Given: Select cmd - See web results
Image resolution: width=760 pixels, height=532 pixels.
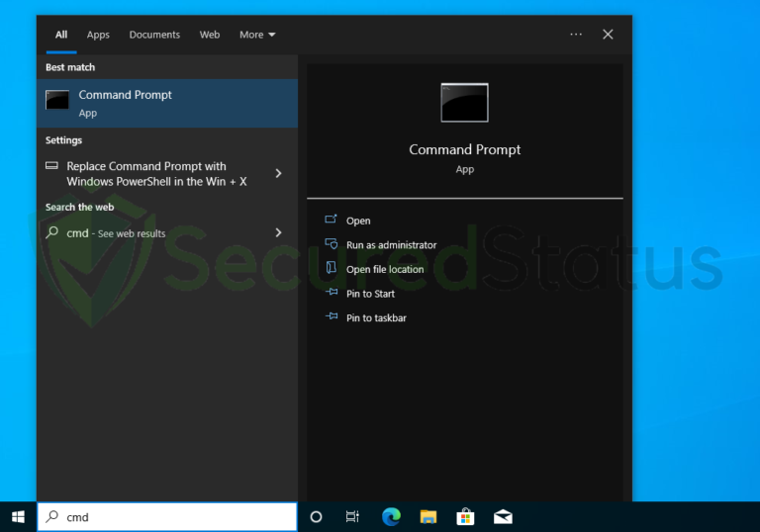Looking at the screenshot, I should (167, 233).
